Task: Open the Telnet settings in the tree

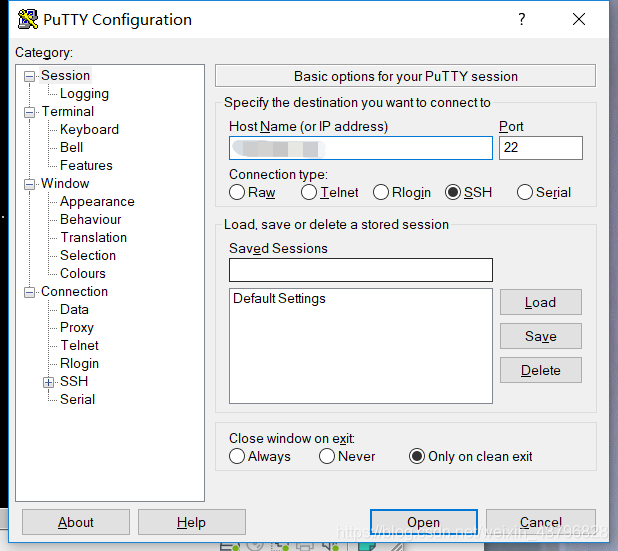Action: (80, 345)
